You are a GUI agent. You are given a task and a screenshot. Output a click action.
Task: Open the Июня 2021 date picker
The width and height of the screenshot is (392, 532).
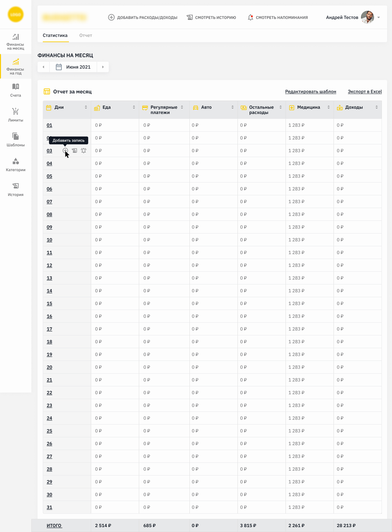pyautogui.click(x=73, y=67)
